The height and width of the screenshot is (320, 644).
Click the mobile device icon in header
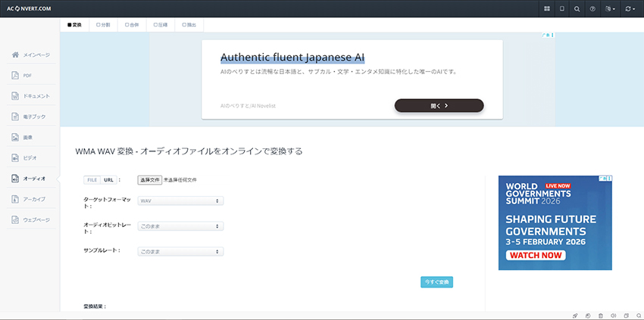click(x=561, y=8)
